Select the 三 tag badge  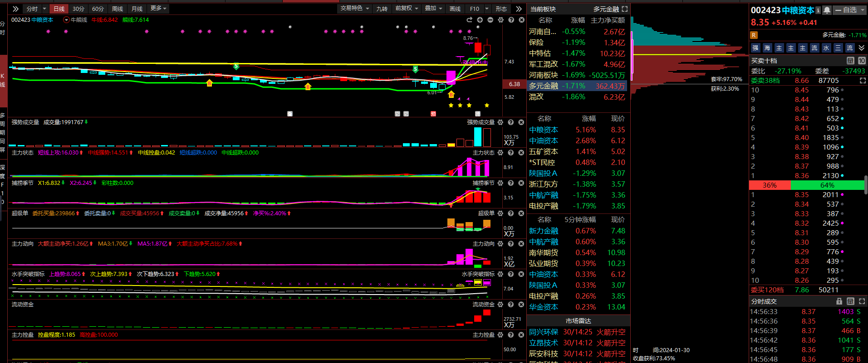838,48
